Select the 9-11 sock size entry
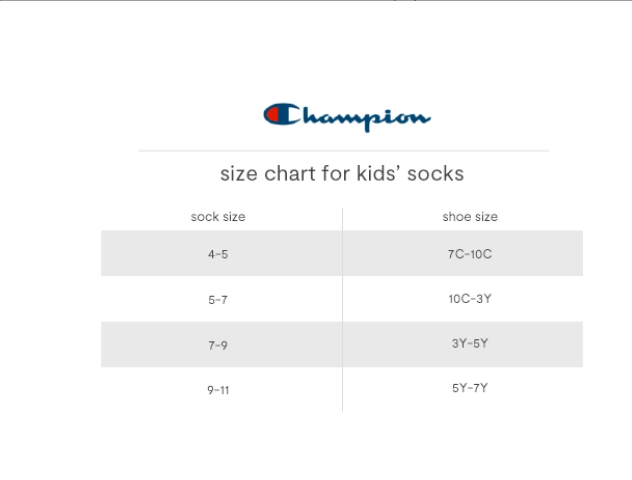This screenshot has height=480, width=632. (x=218, y=390)
